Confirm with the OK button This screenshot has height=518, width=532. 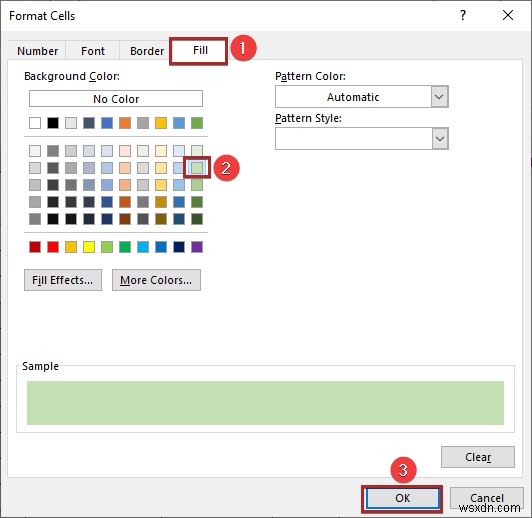[402, 498]
